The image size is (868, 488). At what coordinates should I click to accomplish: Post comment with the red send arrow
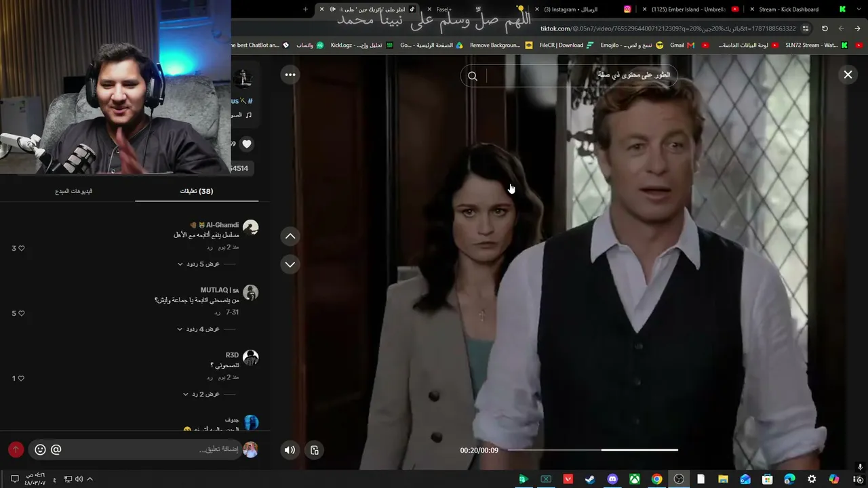tap(16, 449)
